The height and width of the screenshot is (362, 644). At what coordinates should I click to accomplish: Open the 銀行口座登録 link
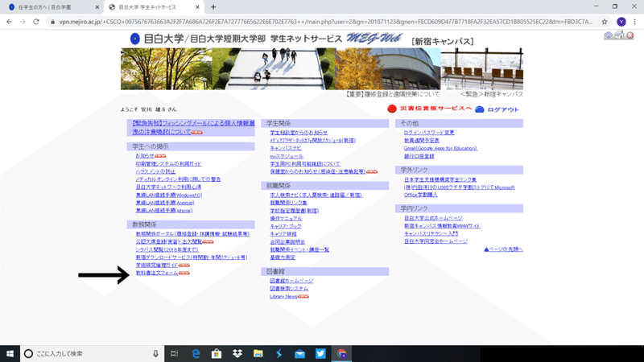[419, 156]
